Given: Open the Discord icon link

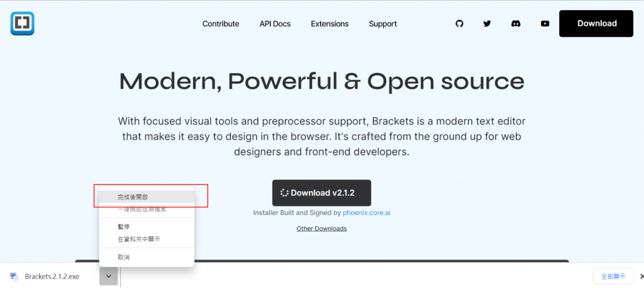Looking at the screenshot, I should click(x=516, y=24).
